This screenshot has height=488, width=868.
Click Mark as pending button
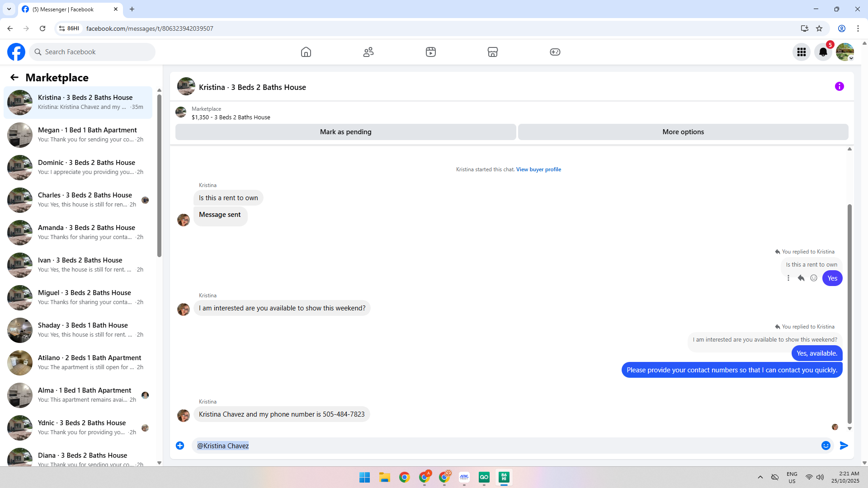click(346, 132)
